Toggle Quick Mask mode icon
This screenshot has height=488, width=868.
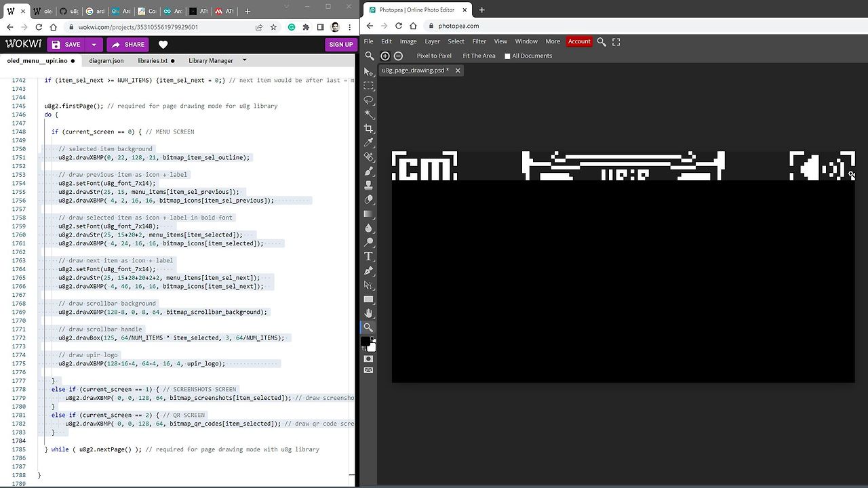click(x=369, y=359)
